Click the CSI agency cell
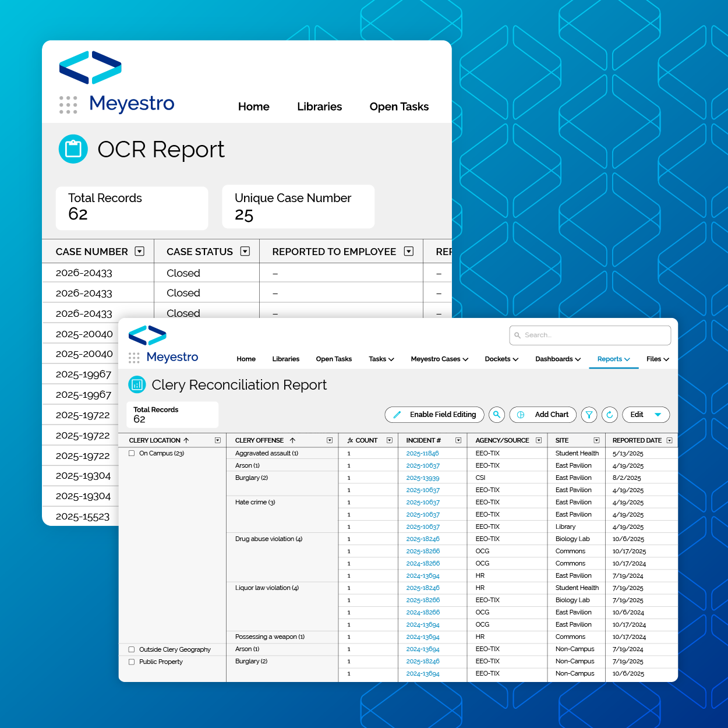 tap(480, 478)
